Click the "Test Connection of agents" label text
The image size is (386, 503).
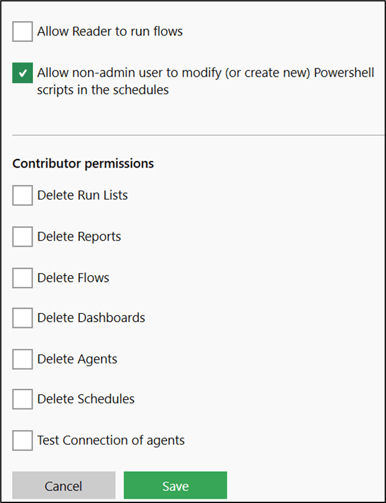tap(111, 440)
